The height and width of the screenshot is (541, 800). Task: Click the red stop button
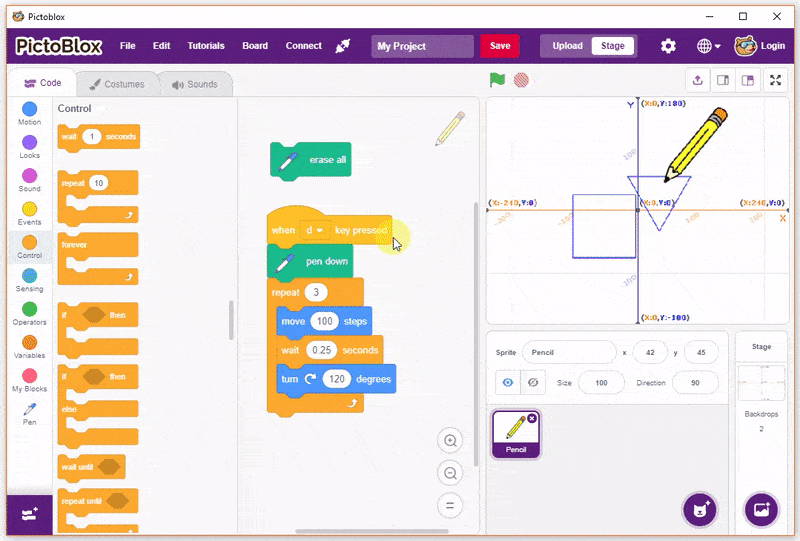tap(521, 80)
